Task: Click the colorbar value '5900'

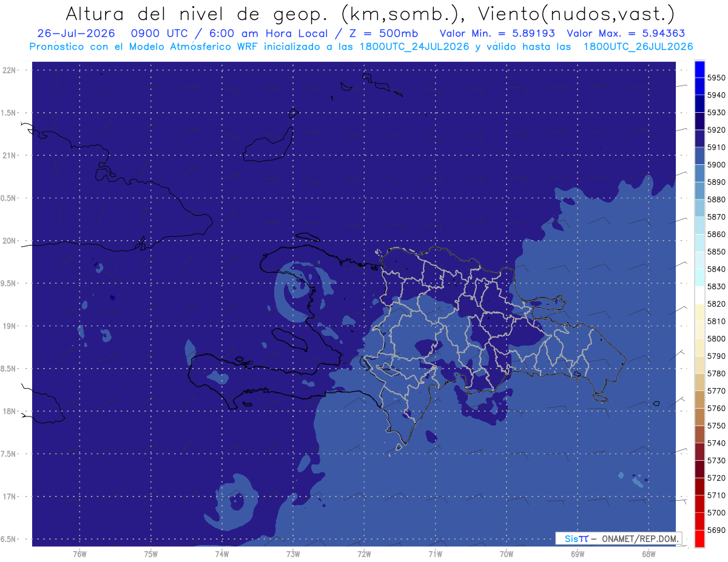Action: [716, 164]
